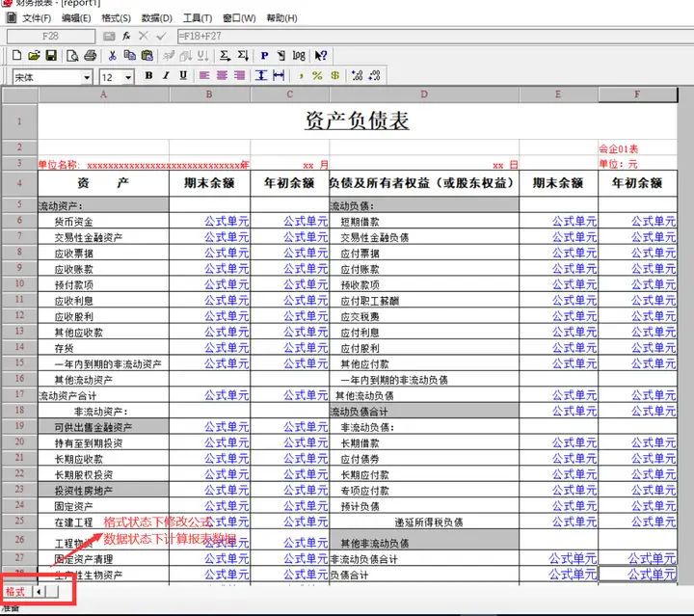The width and height of the screenshot is (694, 616).
Task: Open print preview from the toolbar
Action: pyautogui.click(x=72, y=55)
